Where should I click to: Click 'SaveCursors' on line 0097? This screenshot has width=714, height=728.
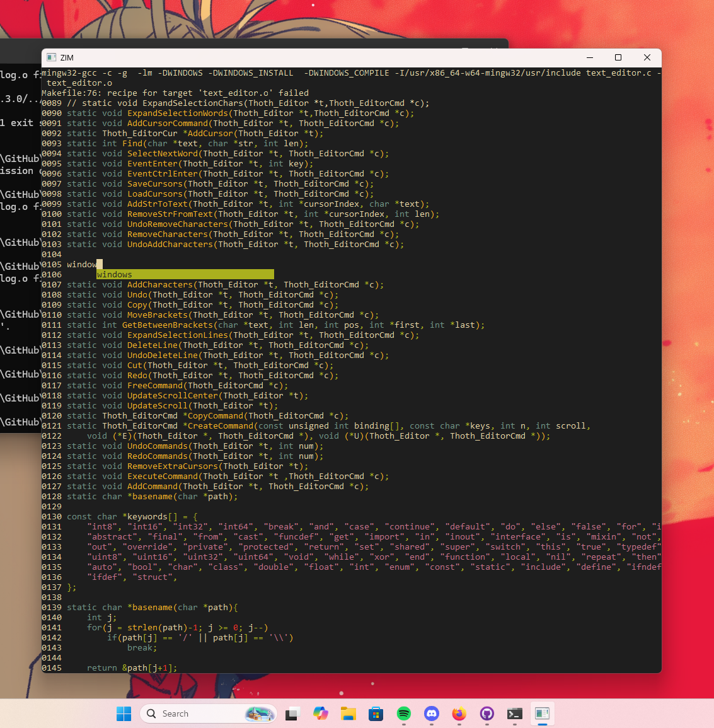(x=155, y=184)
